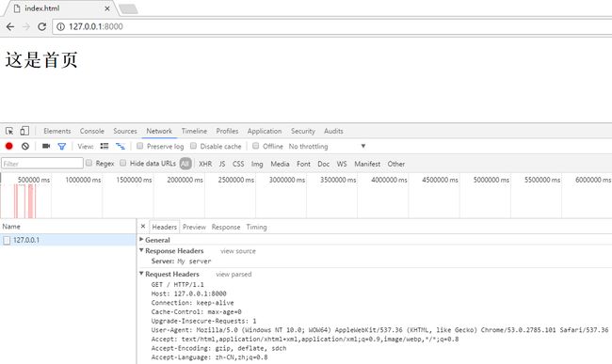The image size is (612, 364).
Task: Switch to the Response detail tab
Action: pos(226,227)
